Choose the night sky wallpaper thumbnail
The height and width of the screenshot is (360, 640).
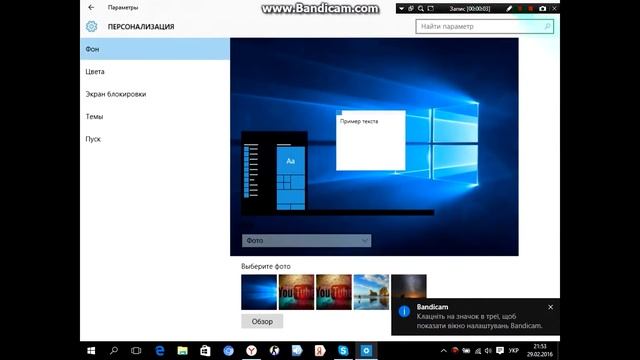tap(409, 287)
